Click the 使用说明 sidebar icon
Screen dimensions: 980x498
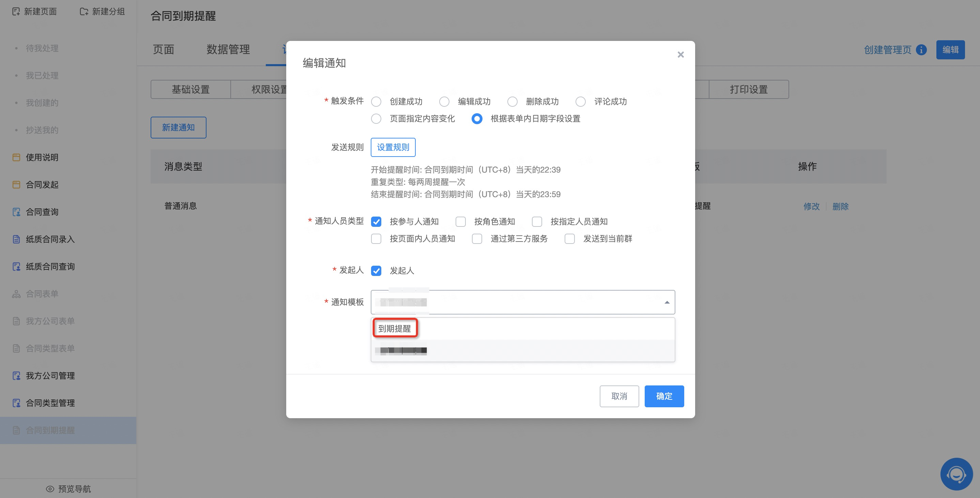pyautogui.click(x=16, y=157)
